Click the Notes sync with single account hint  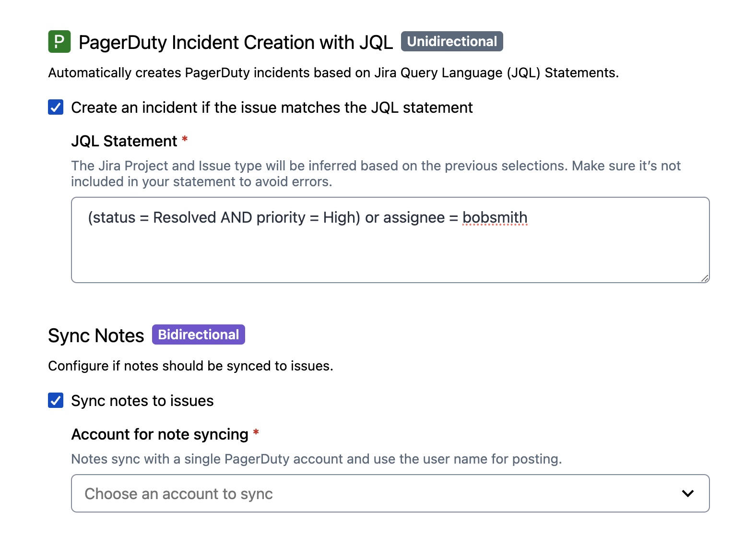[316, 459]
